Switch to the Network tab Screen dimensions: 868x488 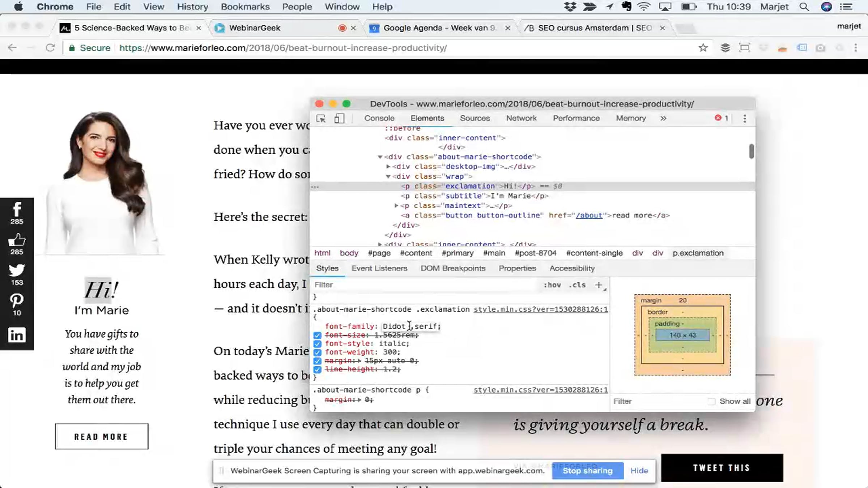pyautogui.click(x=521, y=118)
